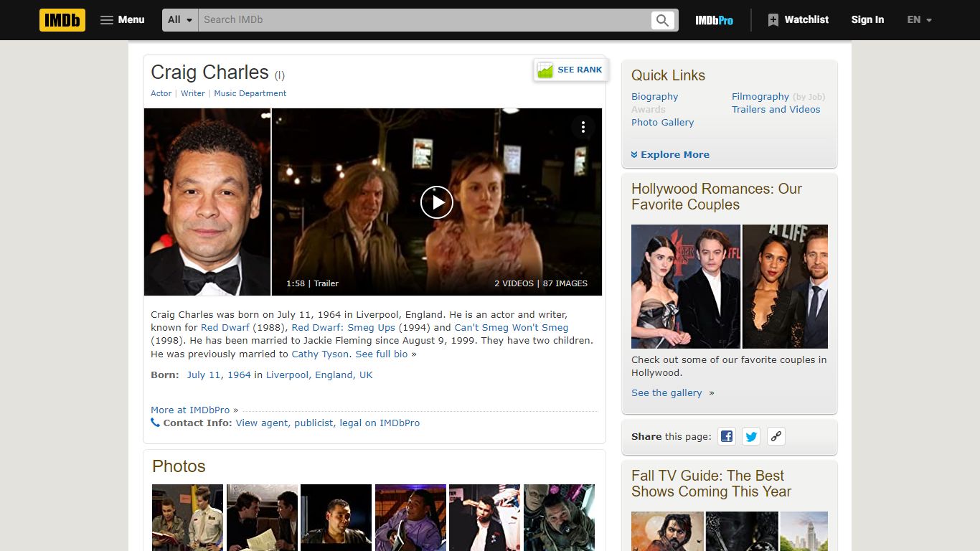This screenshot has width=980, height=551.
Task: Open Craig Charles headshot photo
Action: click(x=207, y=202)
